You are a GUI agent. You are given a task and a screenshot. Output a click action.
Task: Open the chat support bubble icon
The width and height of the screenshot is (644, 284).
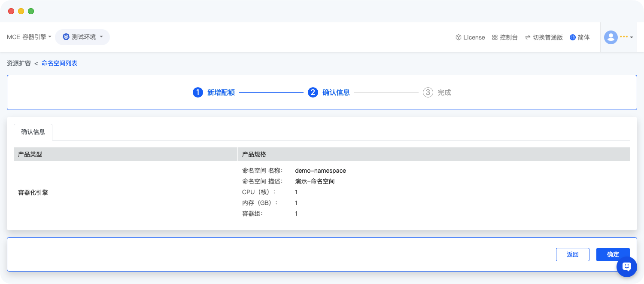click(626, 266)
